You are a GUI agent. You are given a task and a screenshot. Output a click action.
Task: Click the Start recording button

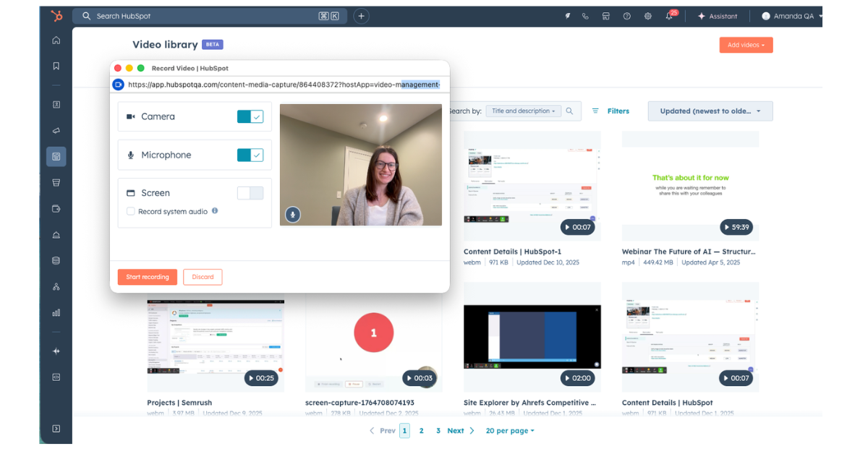[147, 277]
